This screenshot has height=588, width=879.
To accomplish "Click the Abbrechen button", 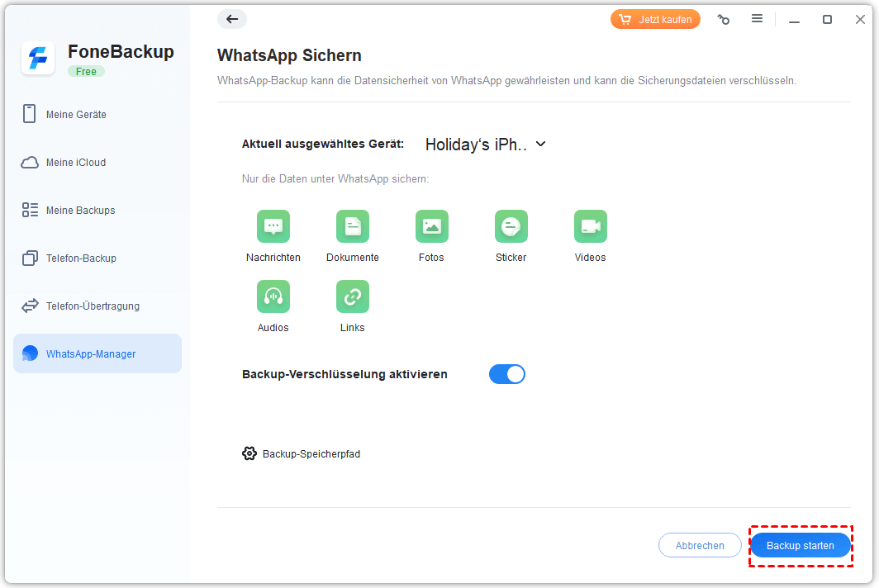I will tap(700, 545).
